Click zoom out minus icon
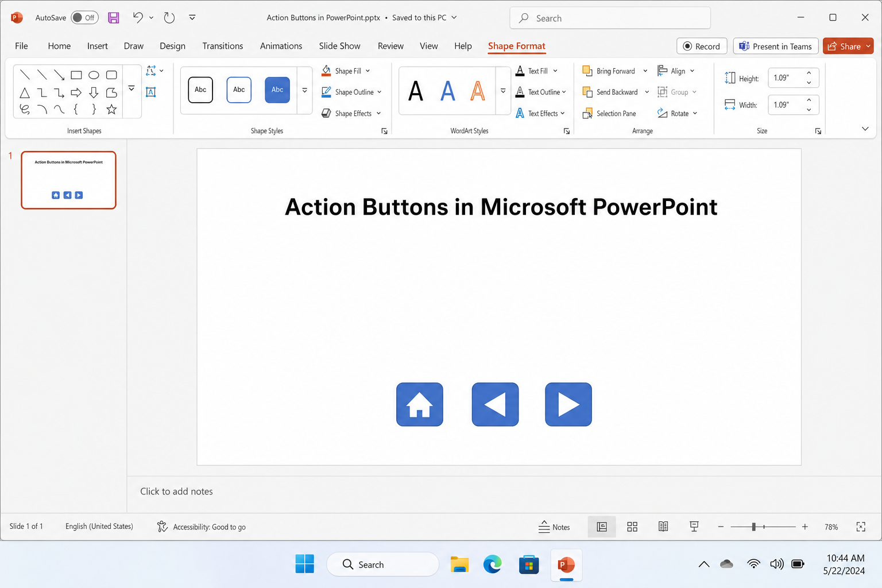882x588 pixels. pos(721,527)
